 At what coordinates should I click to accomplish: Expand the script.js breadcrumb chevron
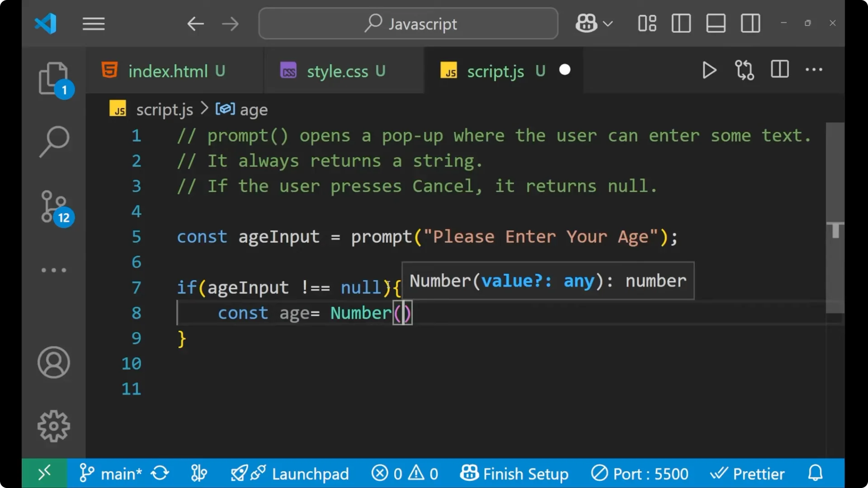(204, 108)
